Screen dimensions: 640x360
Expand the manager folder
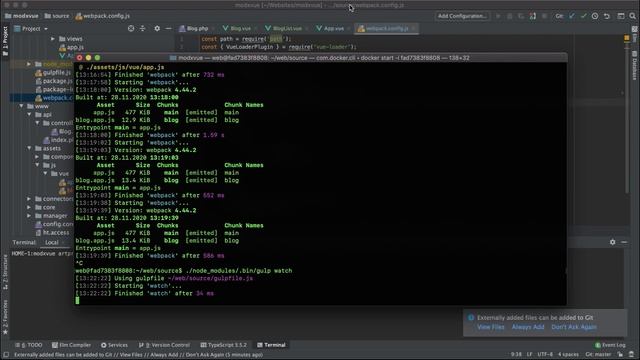(29, 216)
